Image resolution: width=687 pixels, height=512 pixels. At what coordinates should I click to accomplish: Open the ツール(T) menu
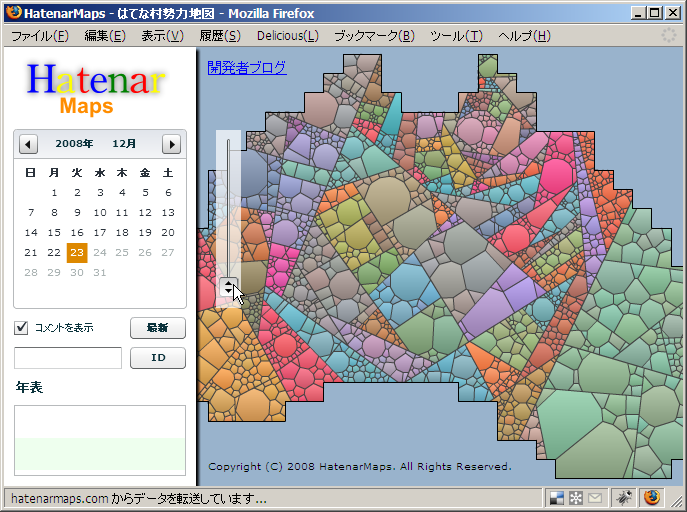[x=456, y=36]
